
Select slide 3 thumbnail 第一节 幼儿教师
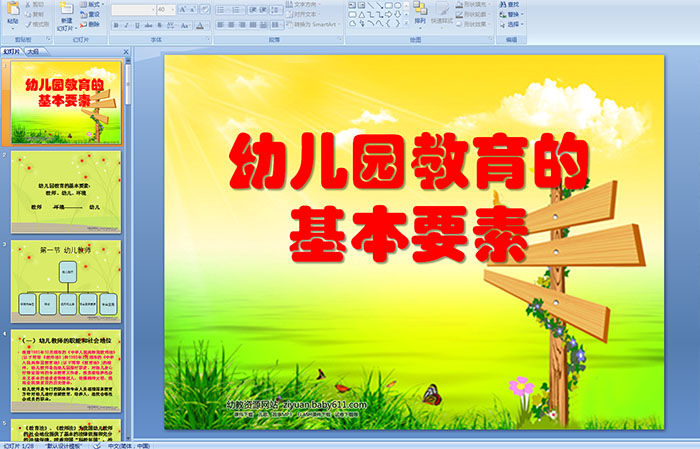[x=66, y=282]
